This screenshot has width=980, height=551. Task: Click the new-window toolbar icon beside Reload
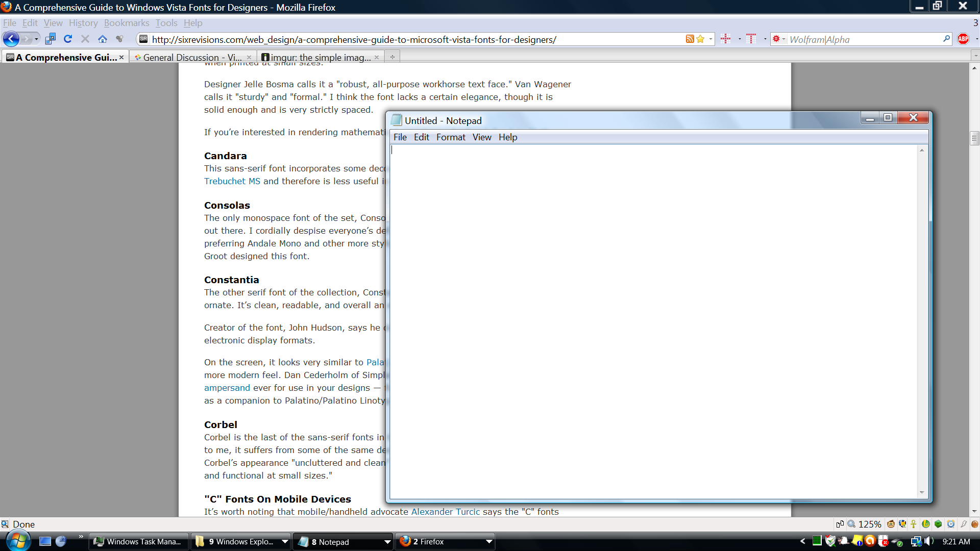(50, 39)
